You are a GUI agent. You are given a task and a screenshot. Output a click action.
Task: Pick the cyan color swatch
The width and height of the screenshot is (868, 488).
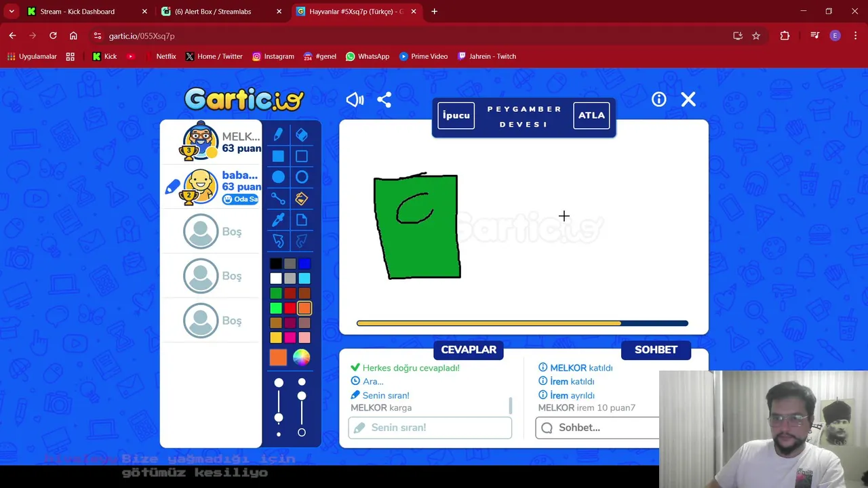pos(304,279)
